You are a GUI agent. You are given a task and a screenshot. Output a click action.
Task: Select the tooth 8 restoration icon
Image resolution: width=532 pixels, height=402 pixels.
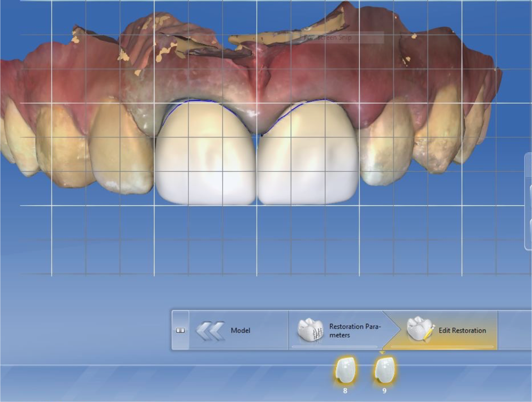coord(345,371)
